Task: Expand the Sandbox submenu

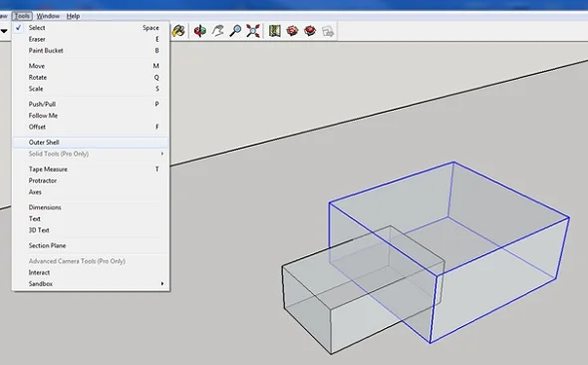Action: (91, 283)
